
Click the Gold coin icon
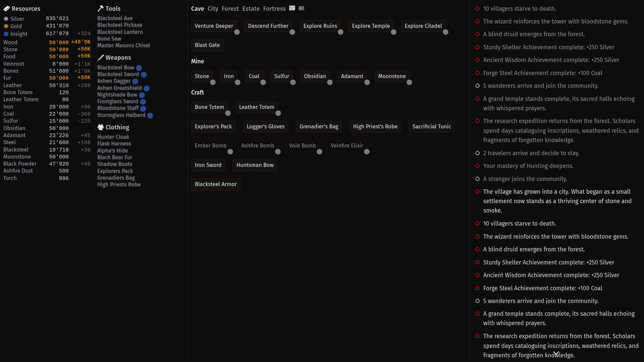pos(6,26)
